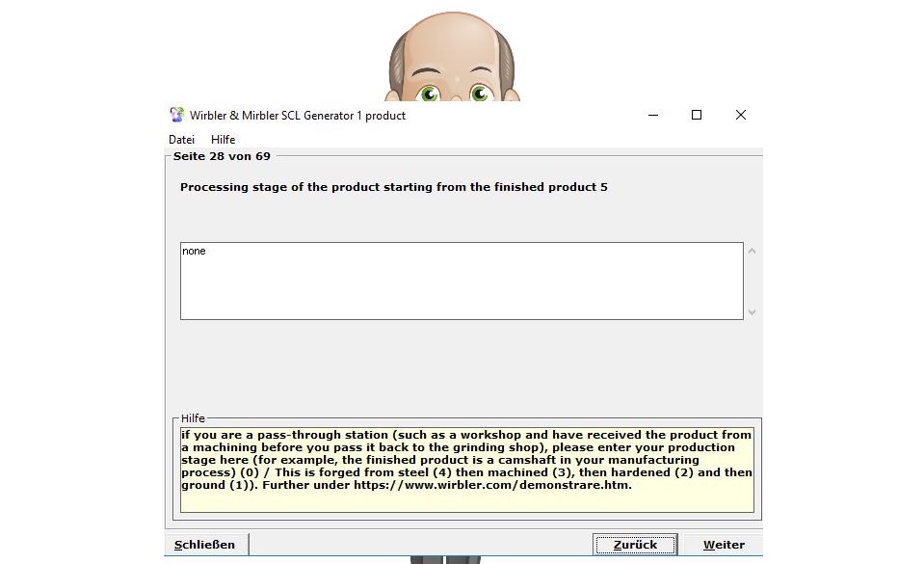Open the Hilfe menu
Screen dimensions: 924x564
click(x=223, y=140)
